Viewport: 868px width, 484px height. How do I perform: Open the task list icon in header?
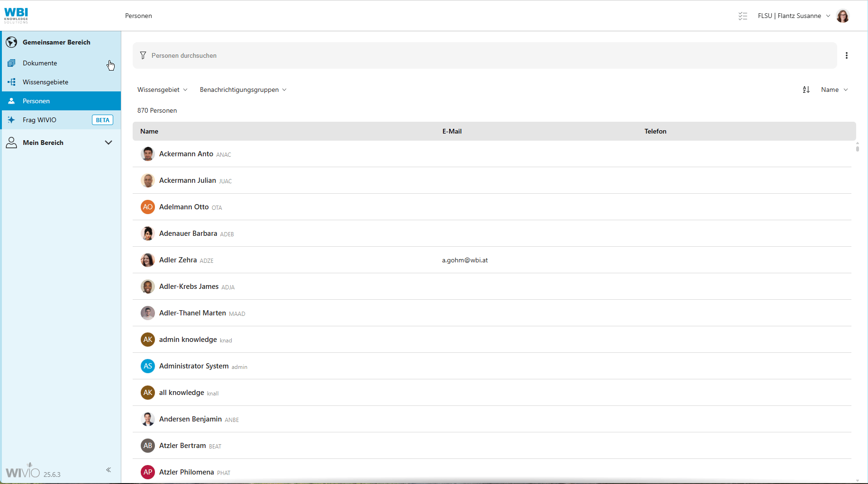[x=742, y=16]
